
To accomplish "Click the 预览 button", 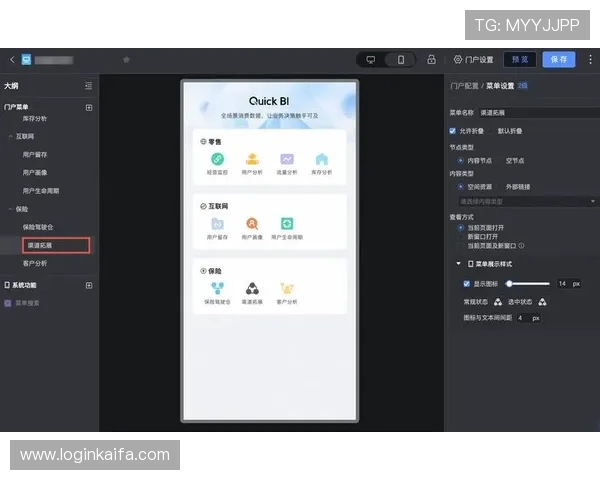I will click(x=518, y=60).
